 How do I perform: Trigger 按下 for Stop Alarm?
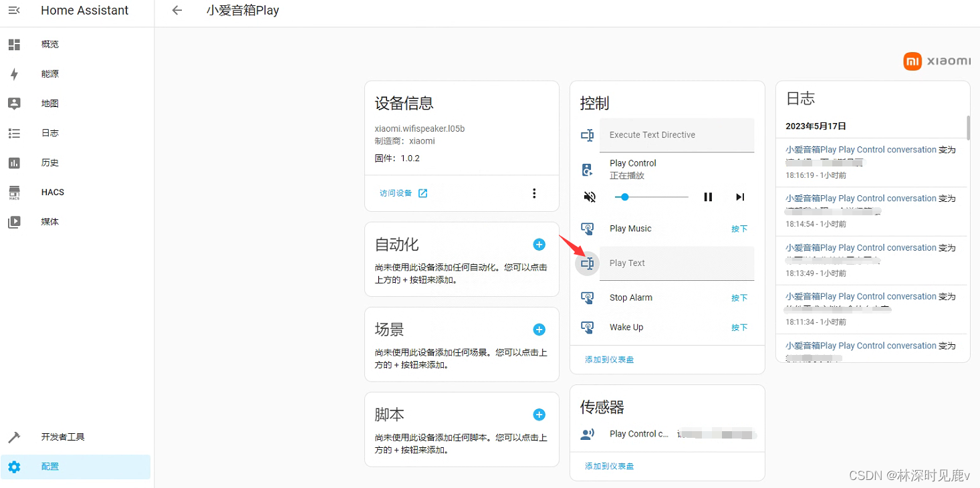739,297
